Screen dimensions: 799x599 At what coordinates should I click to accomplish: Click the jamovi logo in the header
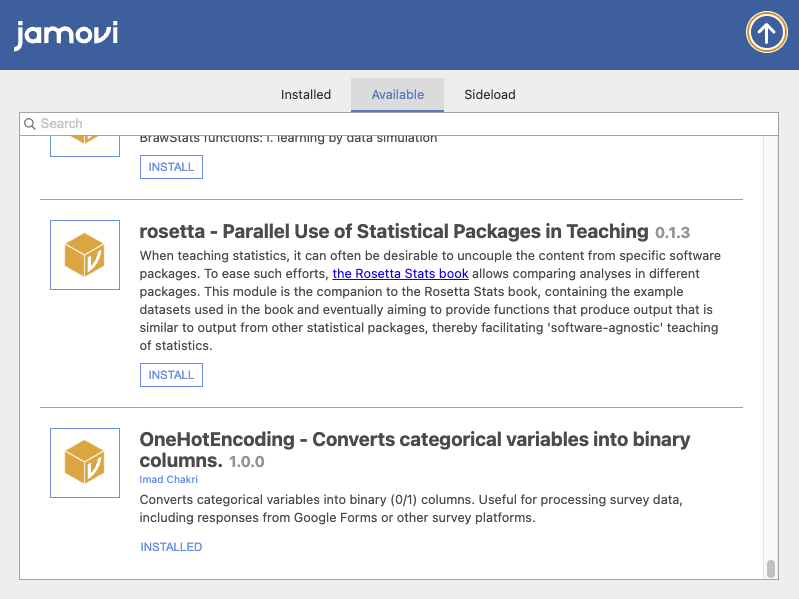(66, 34)
